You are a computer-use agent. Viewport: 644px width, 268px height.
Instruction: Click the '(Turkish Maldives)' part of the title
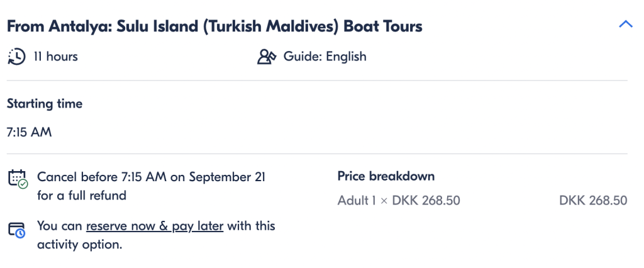pyautogui.click(x=272, y=26)
